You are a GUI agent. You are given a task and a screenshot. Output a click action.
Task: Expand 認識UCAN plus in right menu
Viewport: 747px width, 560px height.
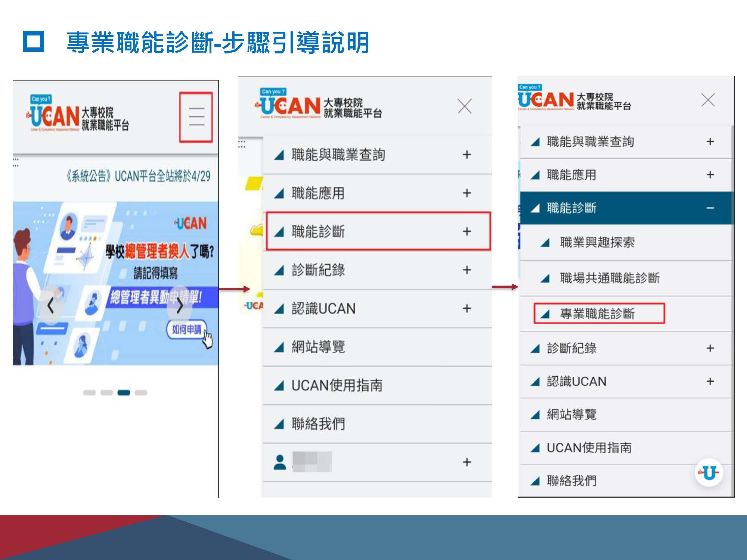tap(710, 381)
